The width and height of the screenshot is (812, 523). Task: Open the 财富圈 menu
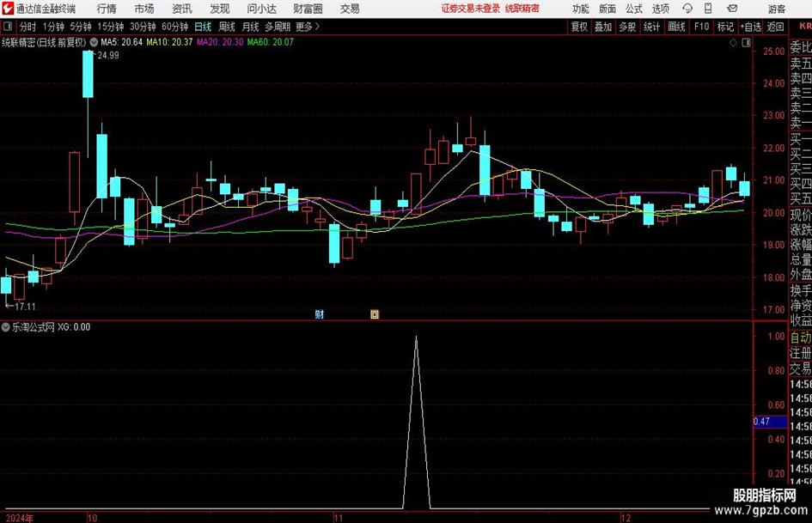click(308, 9)
